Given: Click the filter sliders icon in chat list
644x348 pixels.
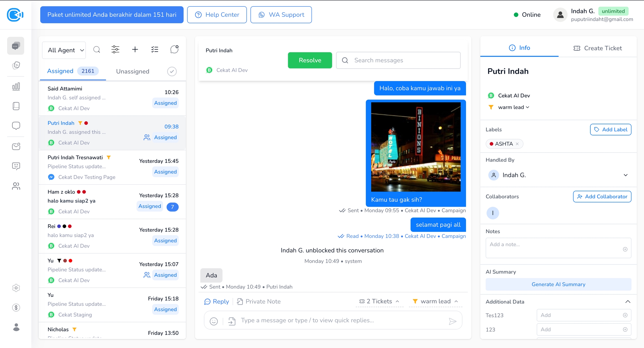Looking at the screenshot, I should pos(115,50).
